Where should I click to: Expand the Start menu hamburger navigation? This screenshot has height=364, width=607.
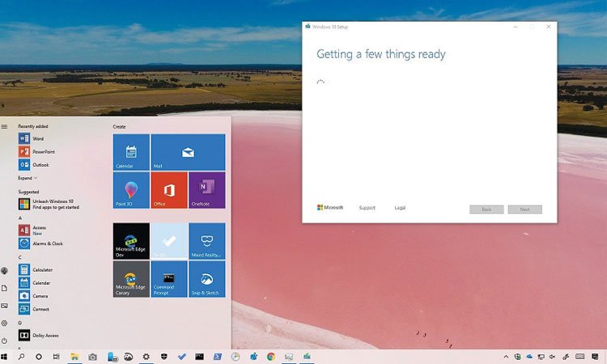(x=5, y=126)
